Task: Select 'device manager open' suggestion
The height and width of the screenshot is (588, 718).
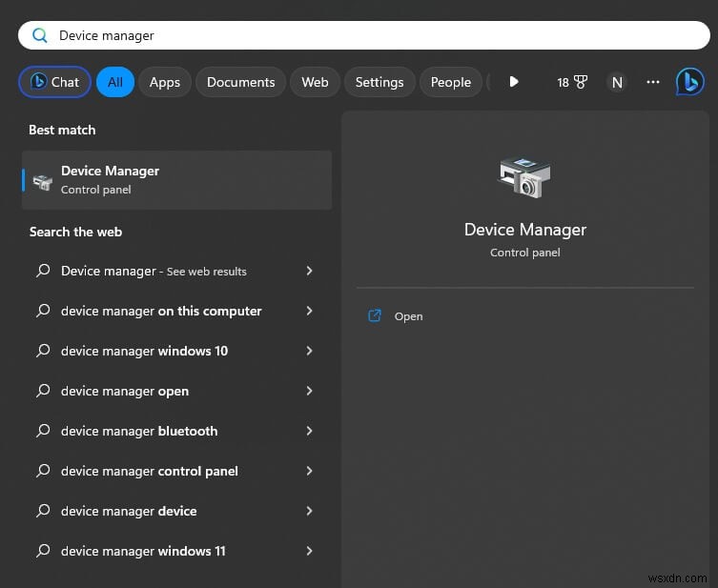Action: (x=176, y=391)
